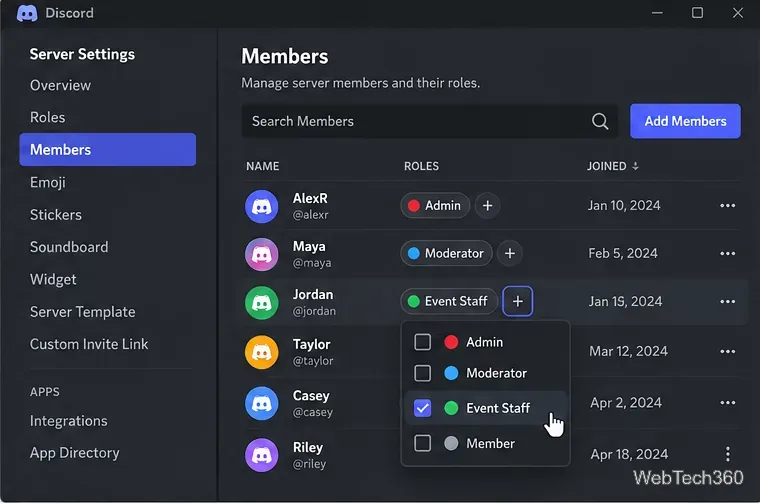Open the Roles settings page
Image resolution: width=760 pixels, height=504 pixels.
pyautogui.click(x=48, y=117)
